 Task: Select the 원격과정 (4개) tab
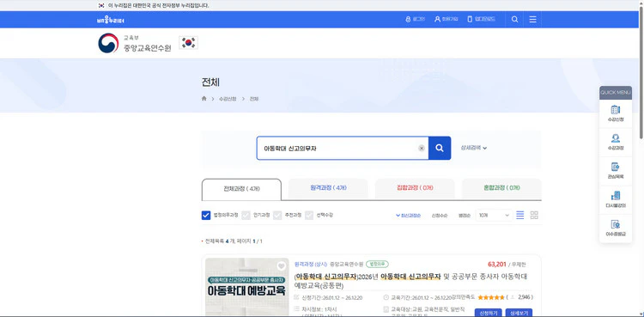click(x=328, y=188)
